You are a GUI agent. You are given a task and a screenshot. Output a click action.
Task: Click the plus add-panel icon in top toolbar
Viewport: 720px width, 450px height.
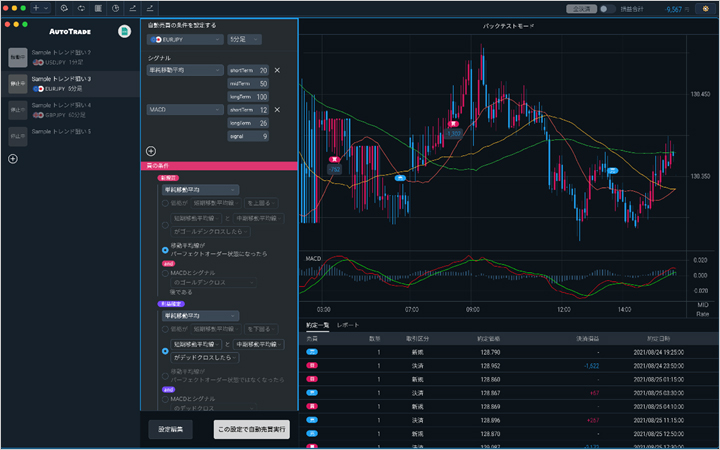(37, 8)
